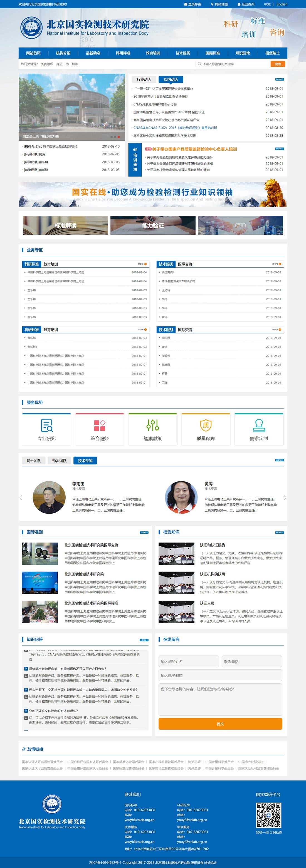Open the 专业研究 service icon
The image size is (306, 868).
[x=46, y=425]
